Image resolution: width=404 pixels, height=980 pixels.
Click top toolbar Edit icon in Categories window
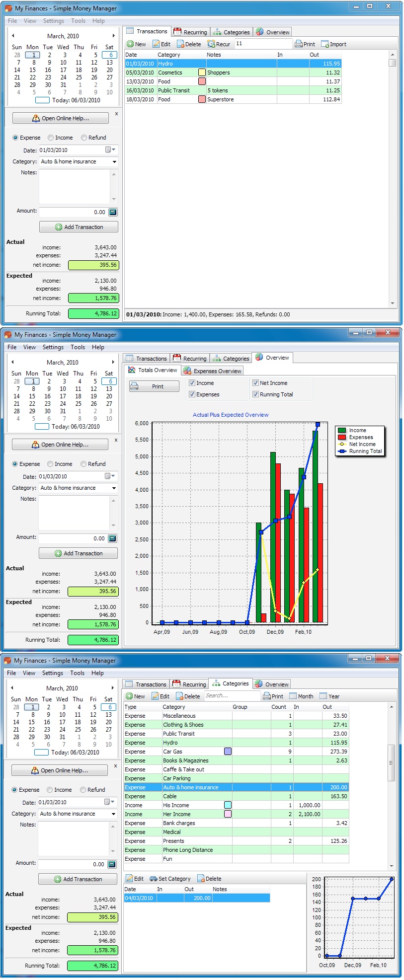click(x=155, y=696)
